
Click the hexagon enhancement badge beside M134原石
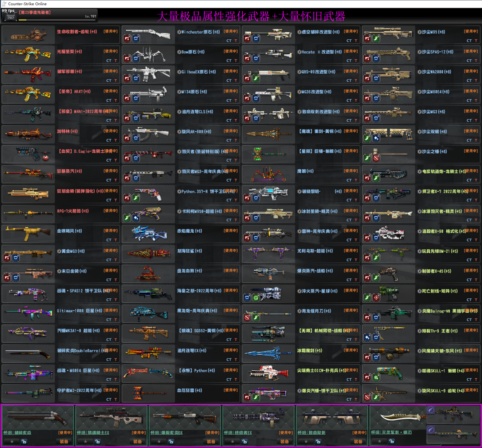[179, 92]
